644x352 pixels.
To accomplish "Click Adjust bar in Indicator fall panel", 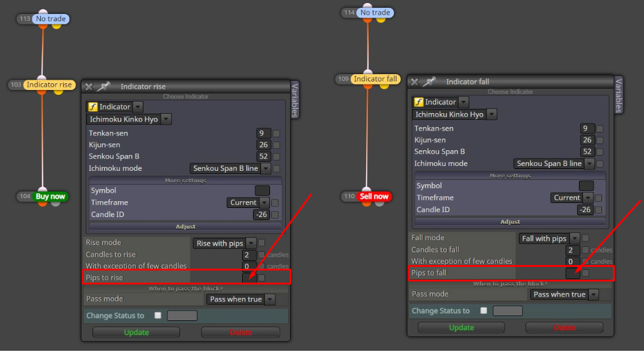I will [x=510, y=222].
